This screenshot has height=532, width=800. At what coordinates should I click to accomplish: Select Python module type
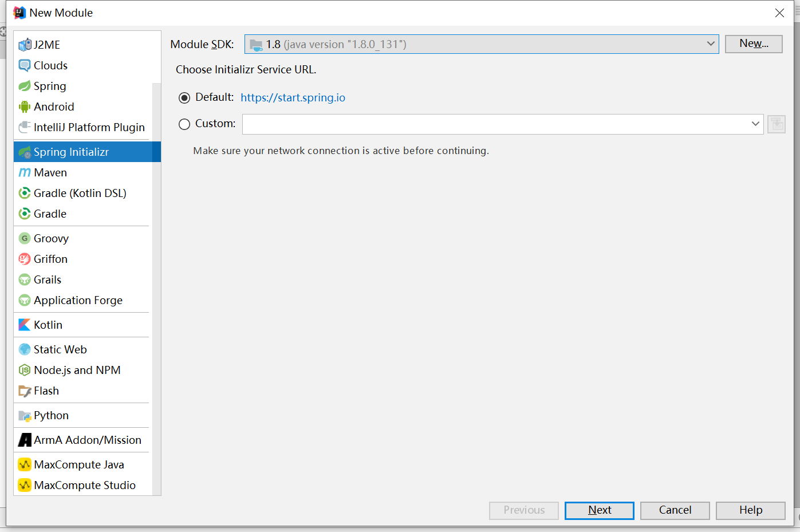(83, 415)
